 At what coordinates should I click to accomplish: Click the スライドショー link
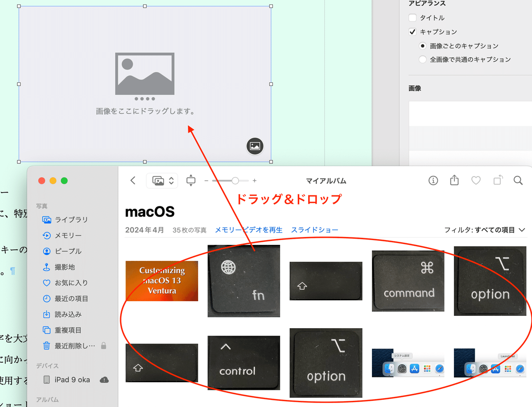[315, 230]
